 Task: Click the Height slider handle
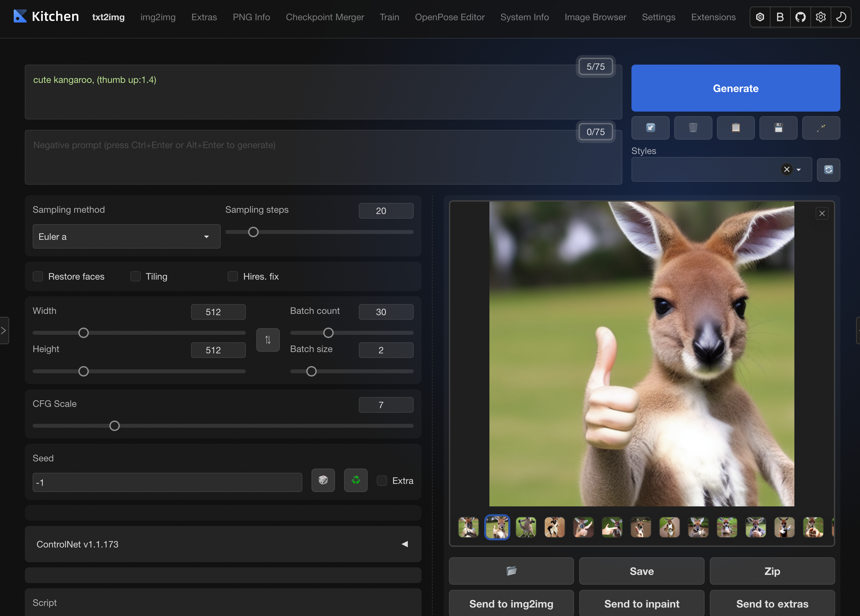(84, 371)
